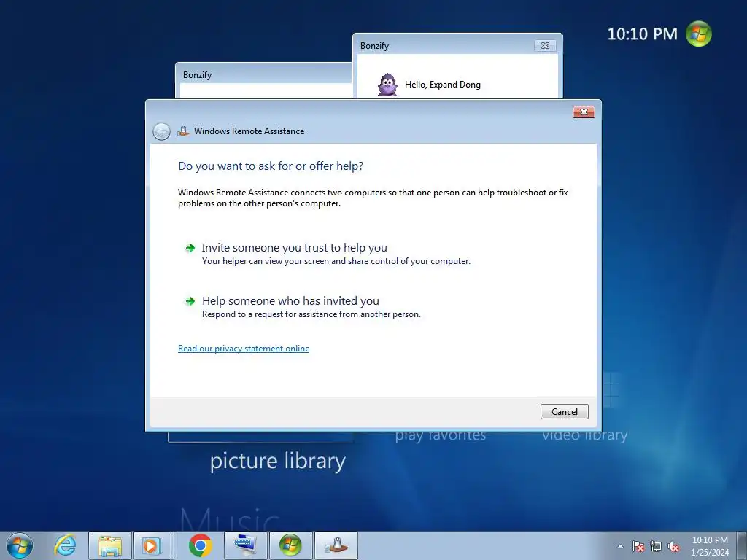Open Read our privacy statement online link
The width and height of the screenshot is (747, 560).
click(244, 349)
